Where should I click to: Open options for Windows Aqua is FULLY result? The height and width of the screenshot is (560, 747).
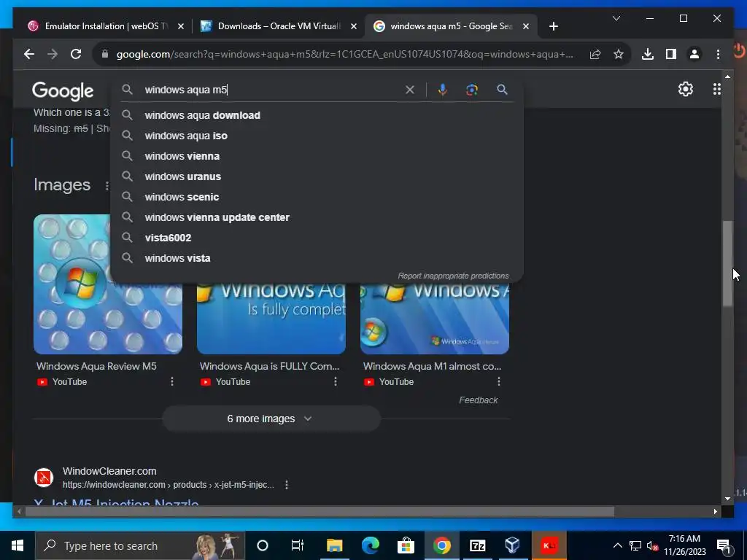336,381
